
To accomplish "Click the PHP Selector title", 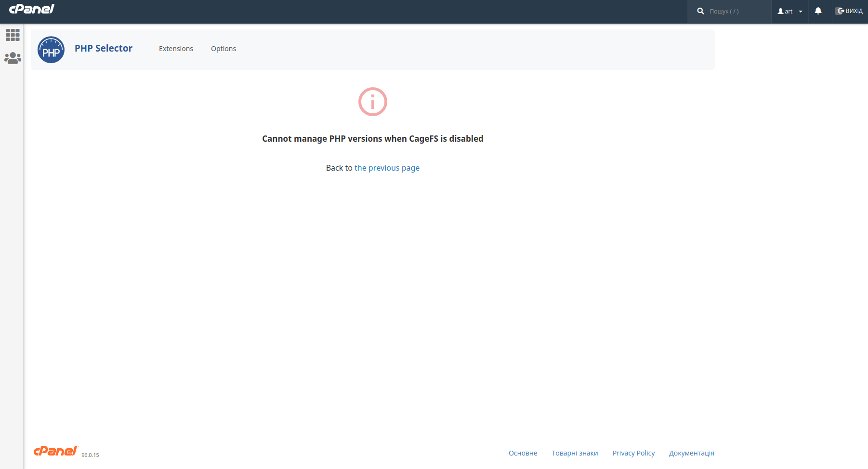I will pyautogui.click(x=104, y=48).
